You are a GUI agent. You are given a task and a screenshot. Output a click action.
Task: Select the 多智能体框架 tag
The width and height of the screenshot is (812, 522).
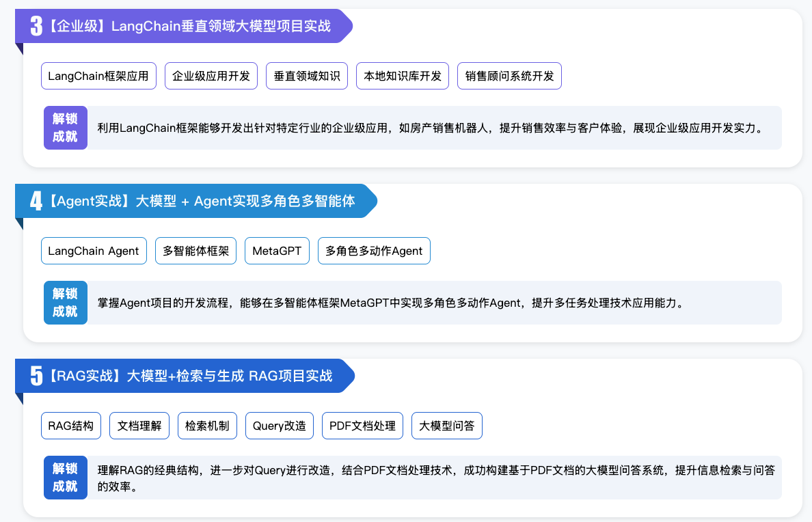(x=195, y=251)
